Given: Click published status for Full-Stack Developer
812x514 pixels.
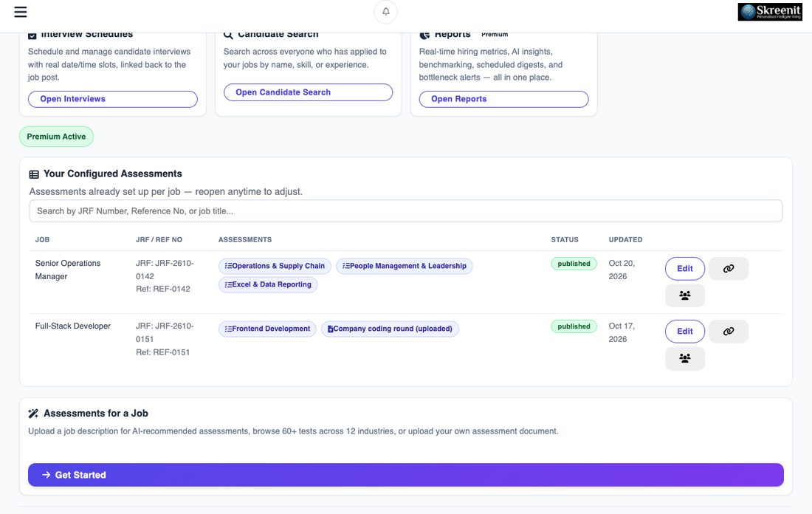Looking at the screenshot, I should pyautogui.click(x=574, y=326).
